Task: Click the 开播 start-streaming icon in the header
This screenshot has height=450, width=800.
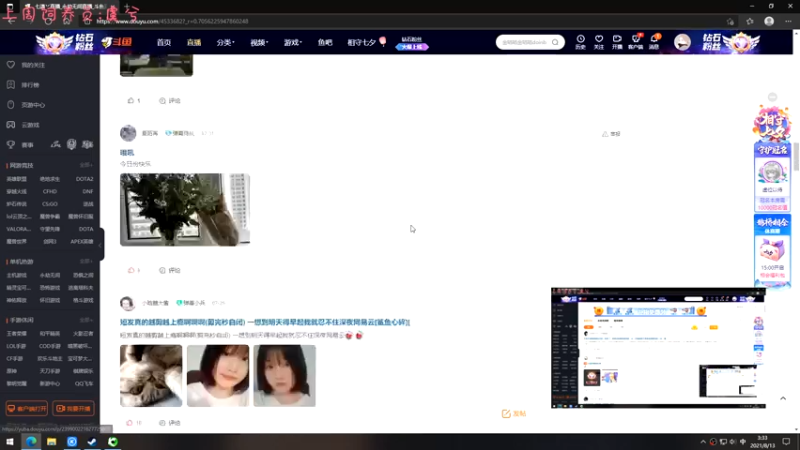Action: [617, 42]
